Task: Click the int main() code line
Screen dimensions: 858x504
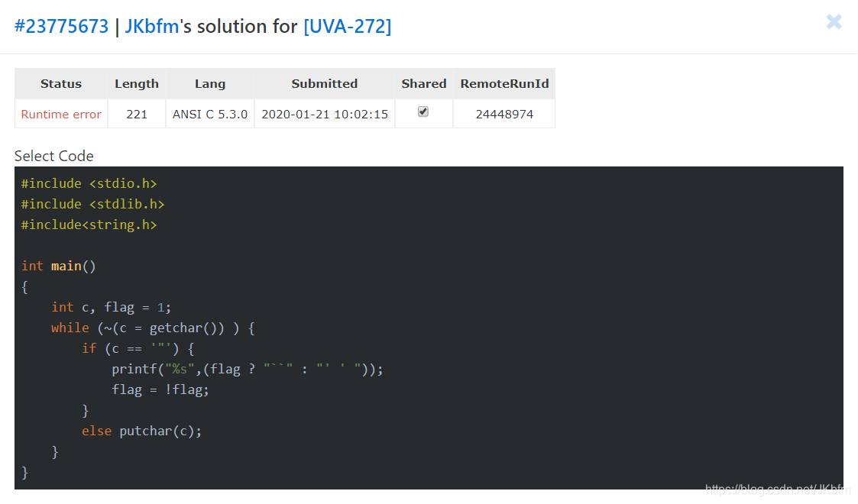Action: (x=59, y=267)
